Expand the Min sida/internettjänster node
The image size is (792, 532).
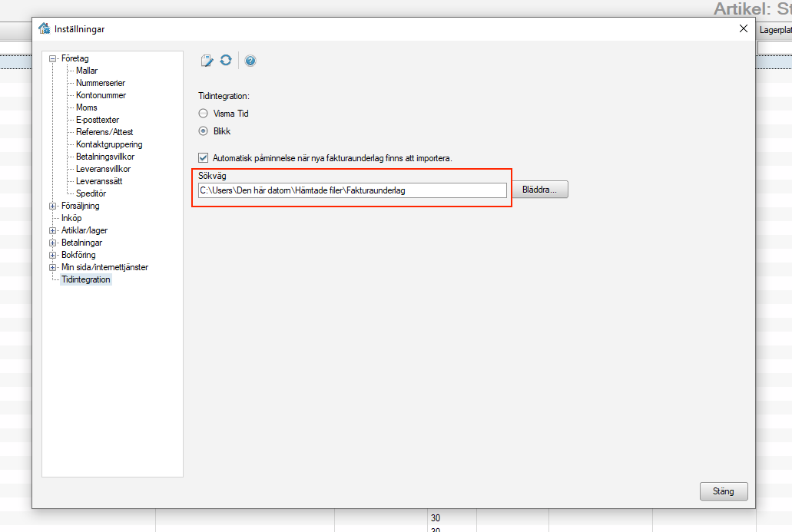pyautogui.click(x=52, y=267)
